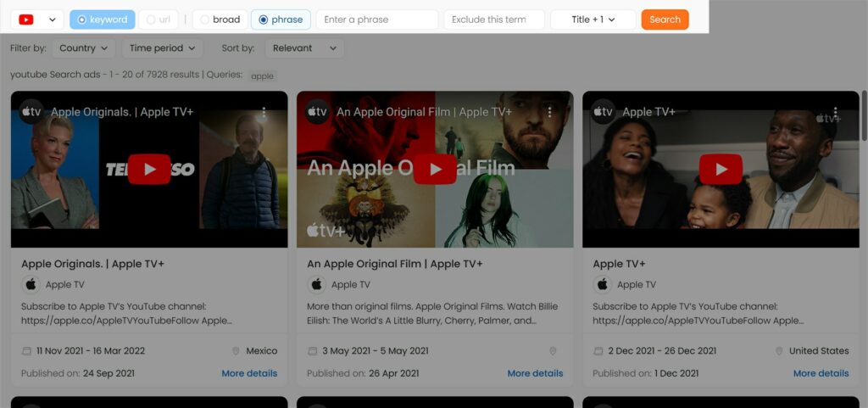The width and height of the screenshot is (868, 408).
Task: Click the orange Search button
Action: pos(665,20)
